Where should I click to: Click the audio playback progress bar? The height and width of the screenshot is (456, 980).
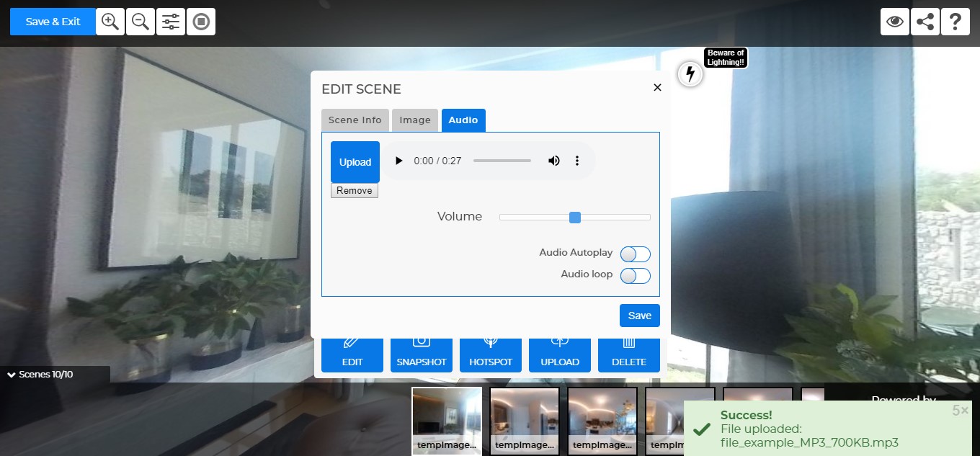point(502,161)
